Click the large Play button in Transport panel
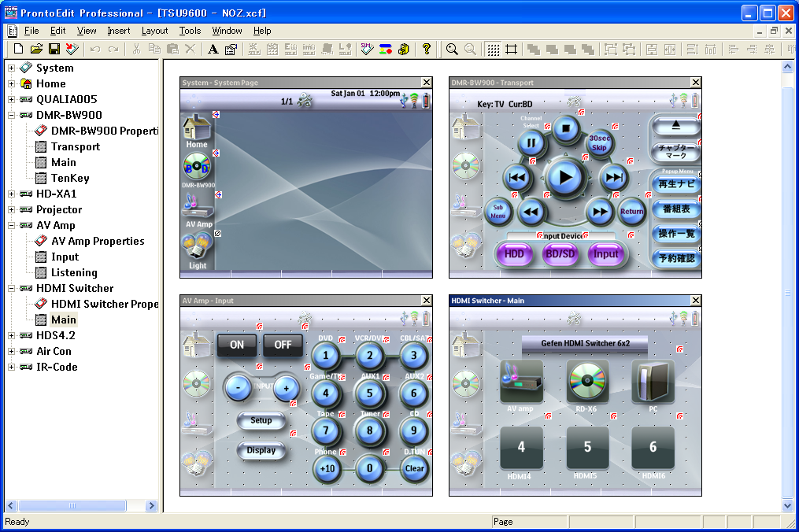Viewport: 799px width, 532px height. click(564, 177)
